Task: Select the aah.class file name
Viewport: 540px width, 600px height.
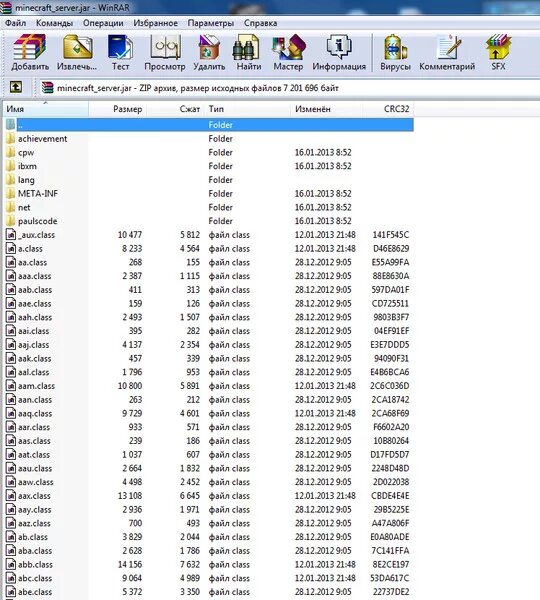Action: click(x=35, y=317)
